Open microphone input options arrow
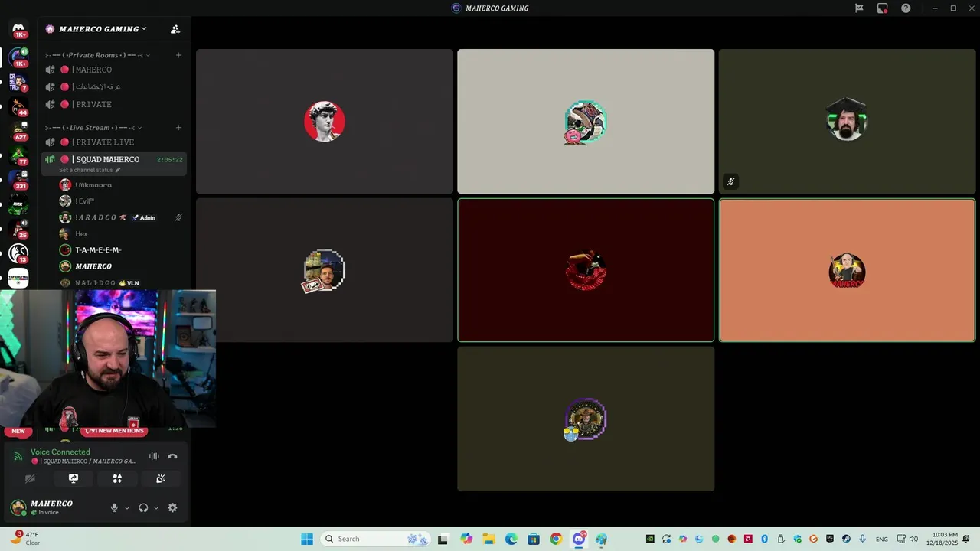 click(x=127, y=507)
